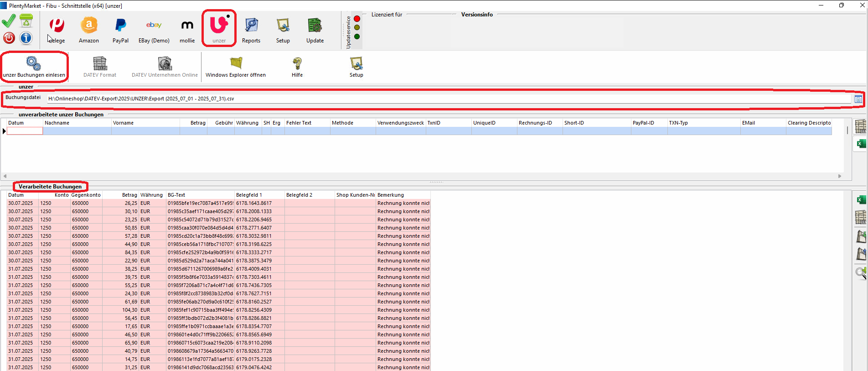This screenshot has width=868, height=371.
Task: Click the red power button icon
Action: [9, 38]
